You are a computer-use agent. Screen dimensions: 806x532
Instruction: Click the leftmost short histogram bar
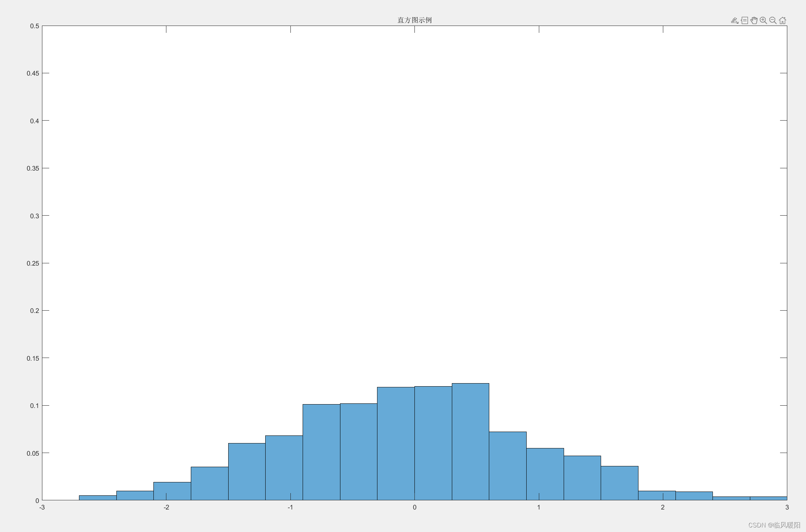tap(98, 498)
